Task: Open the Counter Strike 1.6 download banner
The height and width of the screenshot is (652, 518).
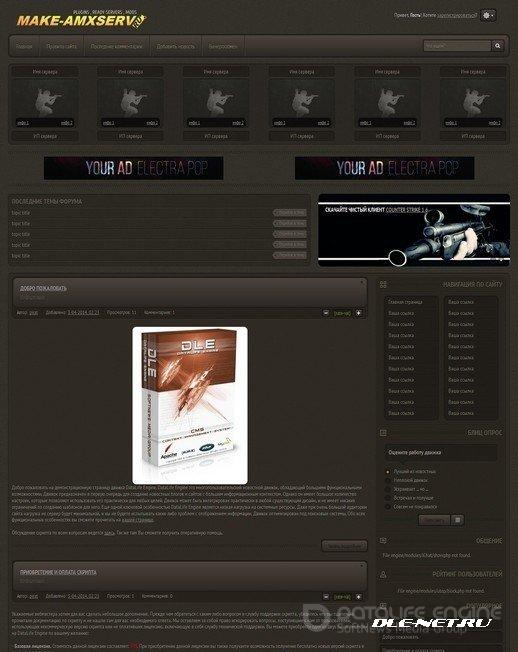Action: pos(414,230)
